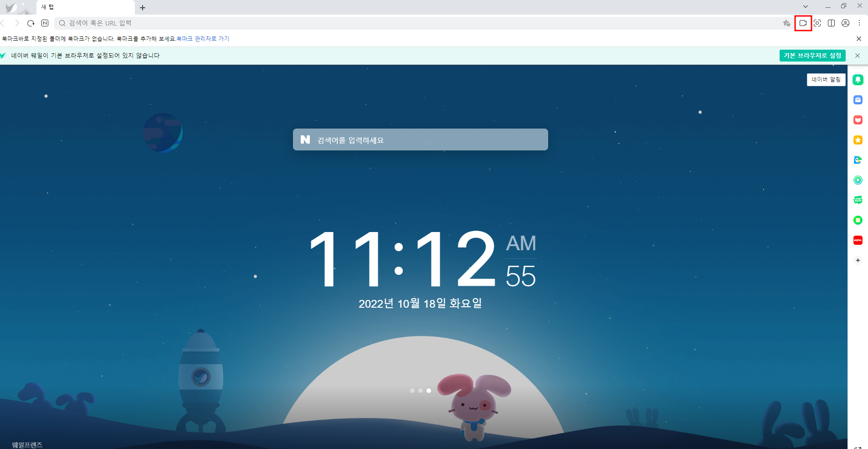This screenshot has width=868, height=449.
Task: Add a new sidebar app with plus
Action: pos(858,260)
